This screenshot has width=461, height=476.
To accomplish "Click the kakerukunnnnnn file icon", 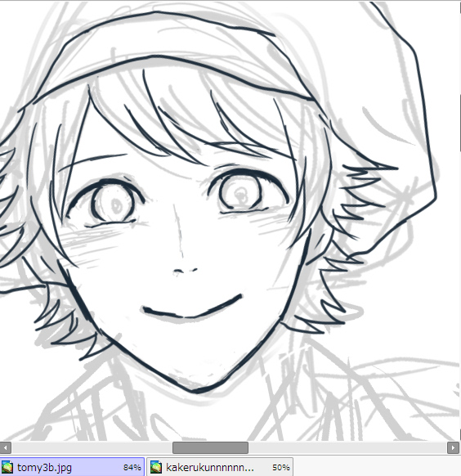I will coord(156,467).
